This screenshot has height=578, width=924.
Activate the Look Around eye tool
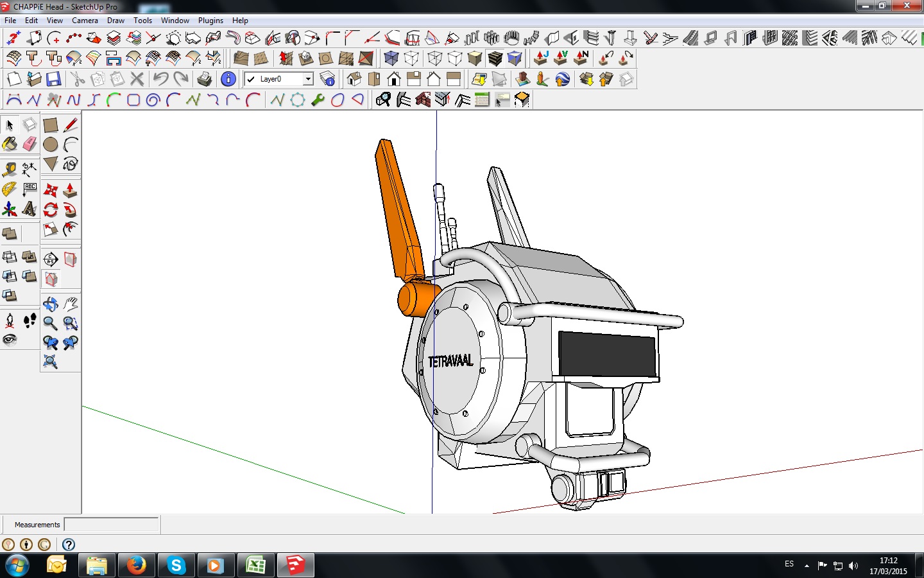tap(10, 340)
